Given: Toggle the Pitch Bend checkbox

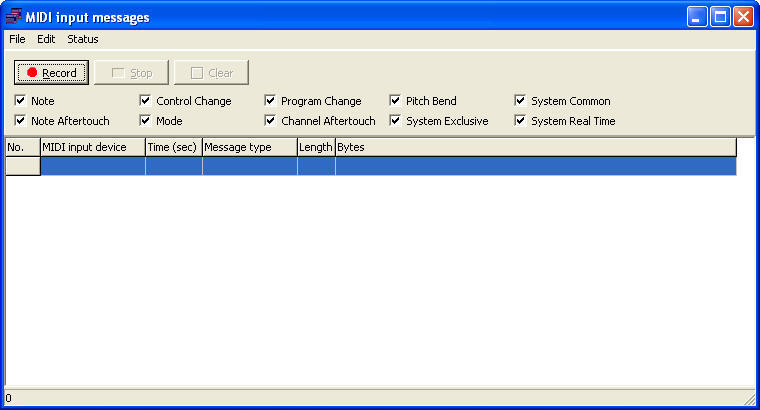Looking at the screenshot, I should coord(395,101).
